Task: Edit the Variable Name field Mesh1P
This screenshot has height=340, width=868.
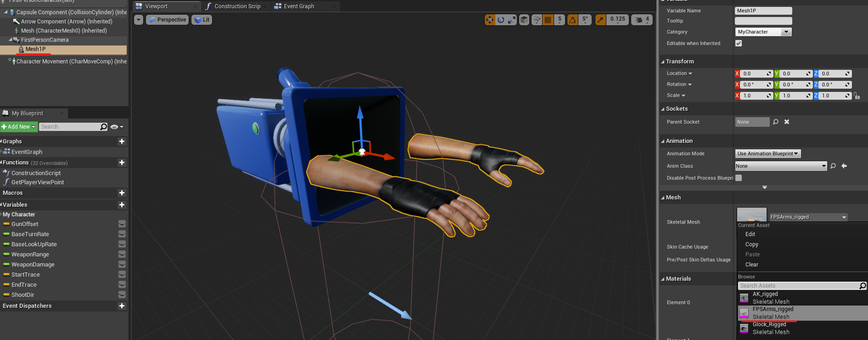Action: point(763,11)
